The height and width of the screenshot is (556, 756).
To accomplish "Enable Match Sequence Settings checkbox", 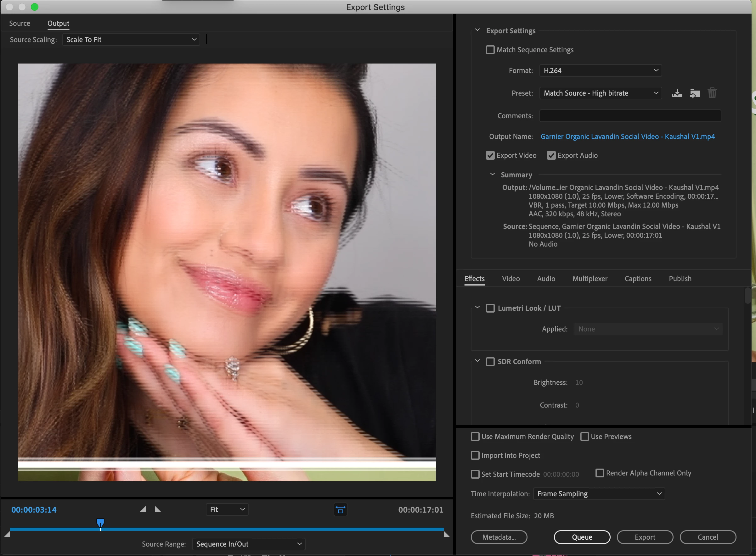I will (x=490, y=50).
